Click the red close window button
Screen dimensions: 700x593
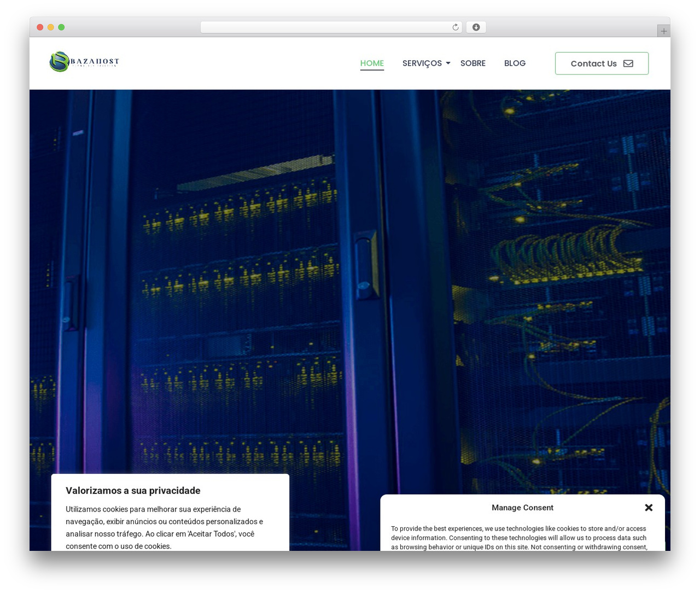(x=40, y=27)
